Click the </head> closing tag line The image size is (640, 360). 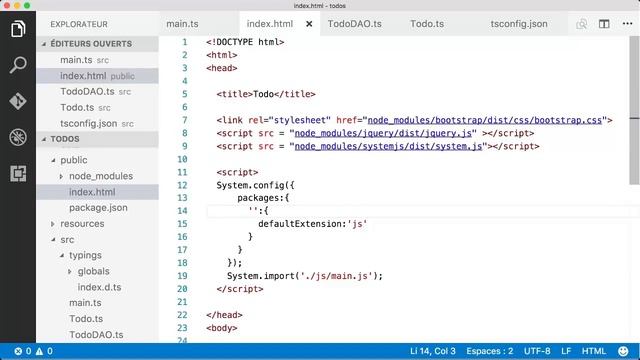pos(224,315)
